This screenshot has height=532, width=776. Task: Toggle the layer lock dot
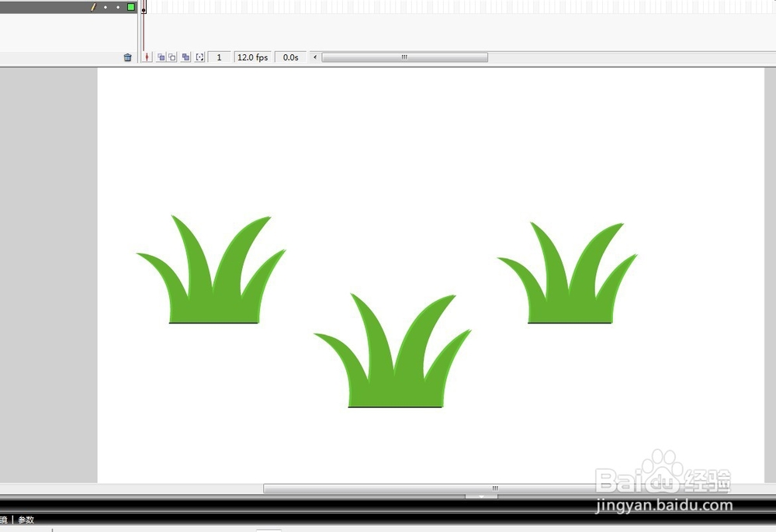(x=118, y=8)
